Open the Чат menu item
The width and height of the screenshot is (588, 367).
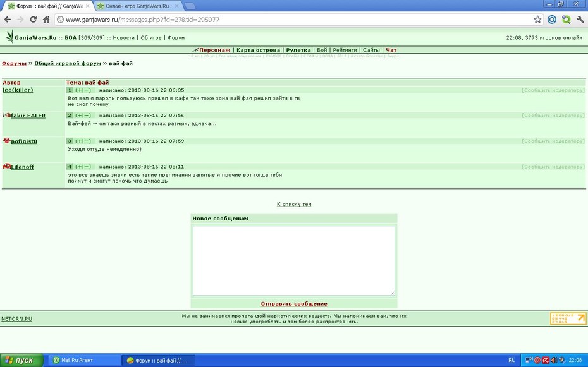pos(391,50)
